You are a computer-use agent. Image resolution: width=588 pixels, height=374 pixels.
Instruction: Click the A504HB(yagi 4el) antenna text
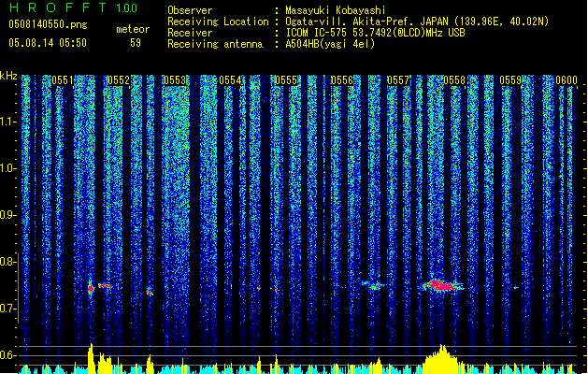(x=330, y=44)
